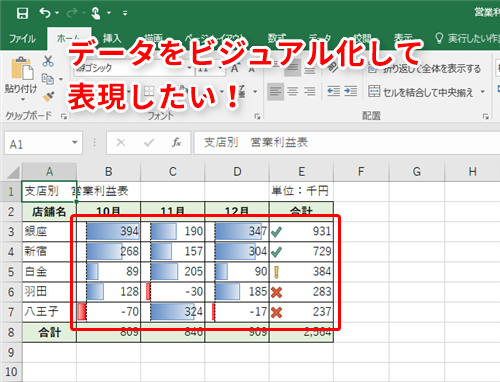
Task: Click the Undo arrow icon
Action: pos(45,13)
